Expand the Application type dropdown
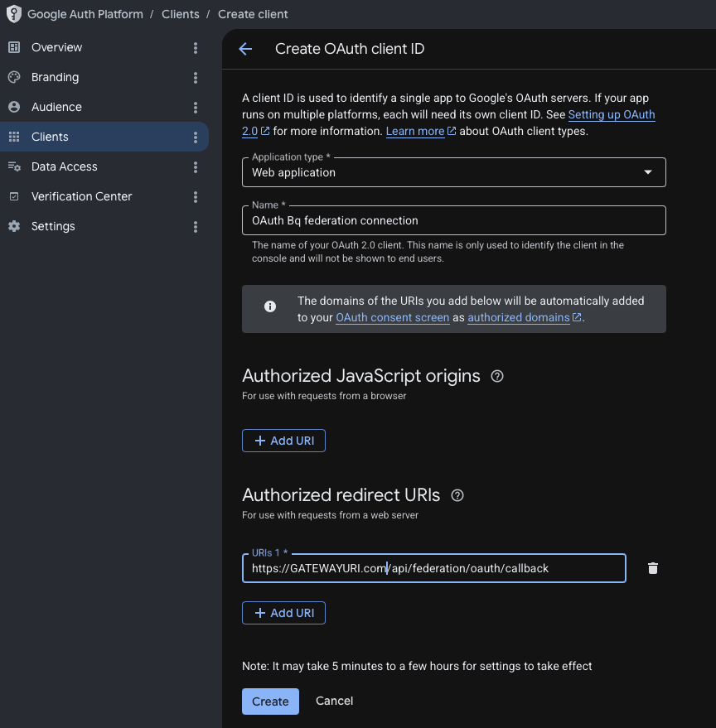 (454, 172)
